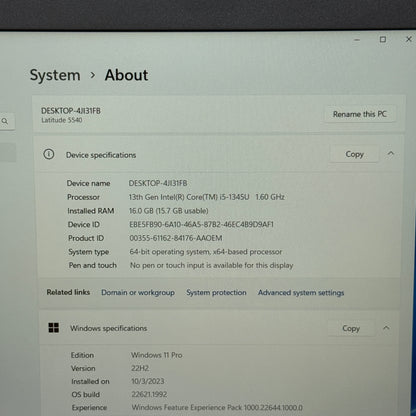Click the Product ID value 00355-61162-84176-AAOEM
The height and width of the screenshot is (416, 416).
coord(176,238)
